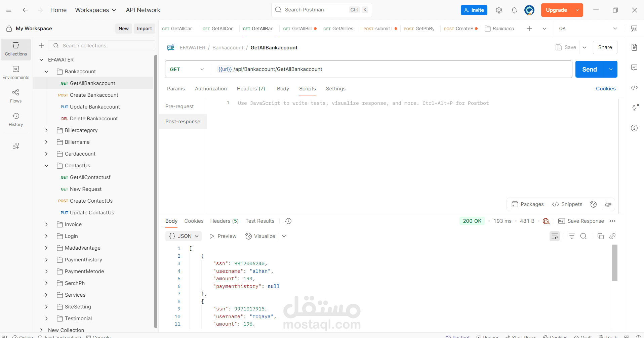Click Save Response button

581,221
